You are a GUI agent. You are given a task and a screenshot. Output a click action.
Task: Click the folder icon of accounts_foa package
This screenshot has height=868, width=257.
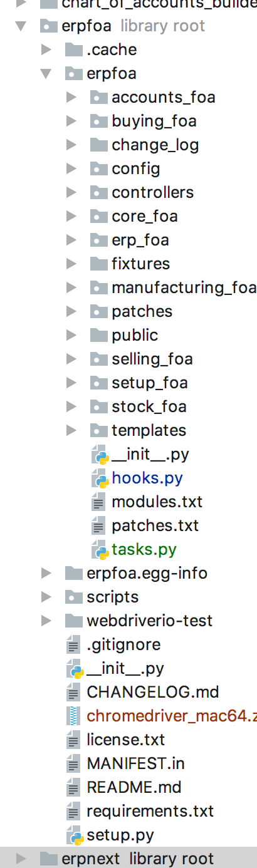(x=99, y=98)
